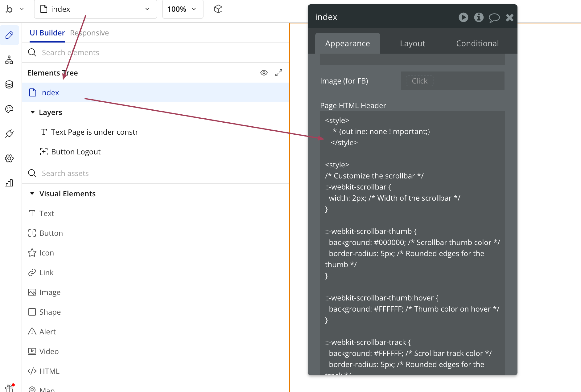Open the index page selector dropdown

(x=96, y=9)
